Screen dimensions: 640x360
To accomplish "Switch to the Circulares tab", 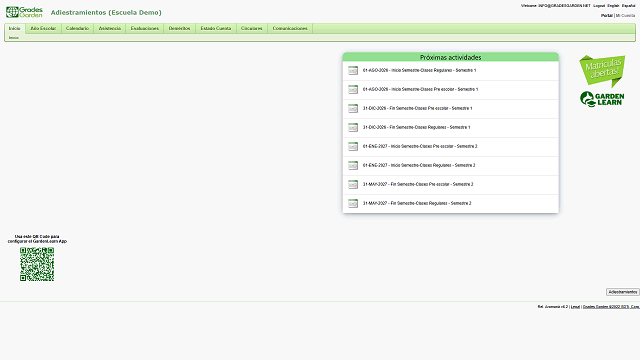I will (252, 28).
